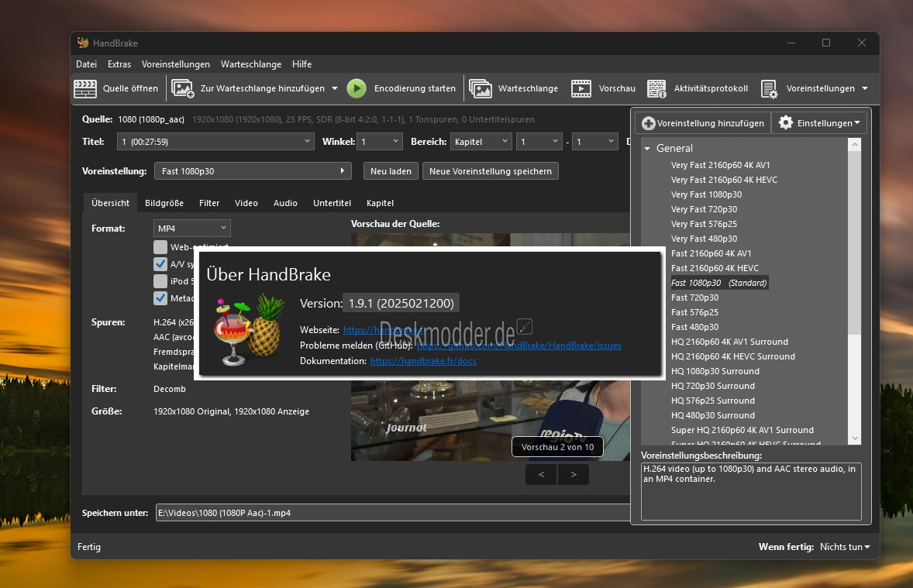Select HQ 576p25 Surround preset

click(x=713, y=401)
